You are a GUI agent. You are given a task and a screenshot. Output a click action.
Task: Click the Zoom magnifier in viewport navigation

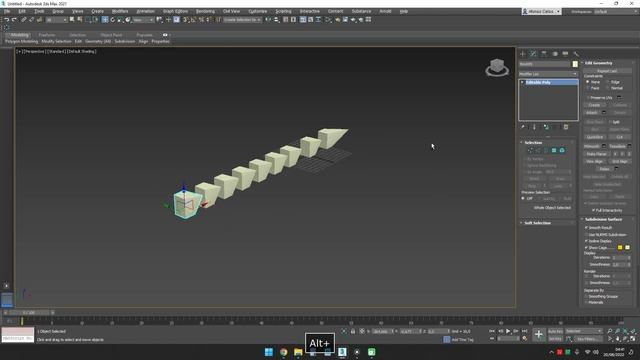(x=609, y=331)
